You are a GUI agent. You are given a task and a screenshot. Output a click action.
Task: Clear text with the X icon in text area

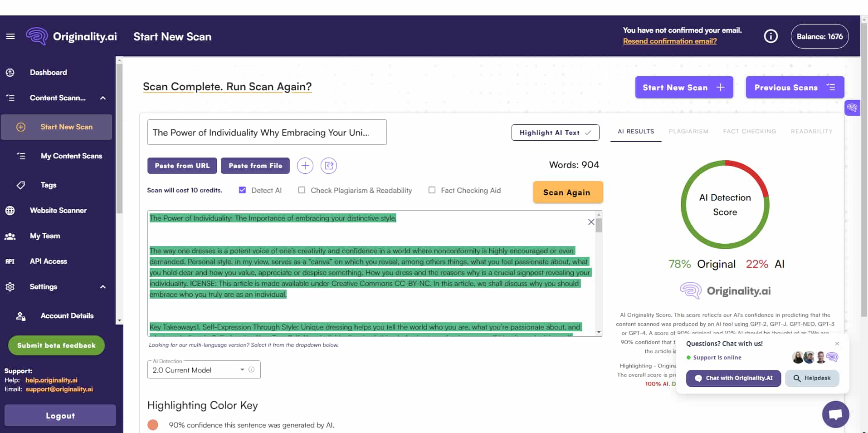point(591,222)
